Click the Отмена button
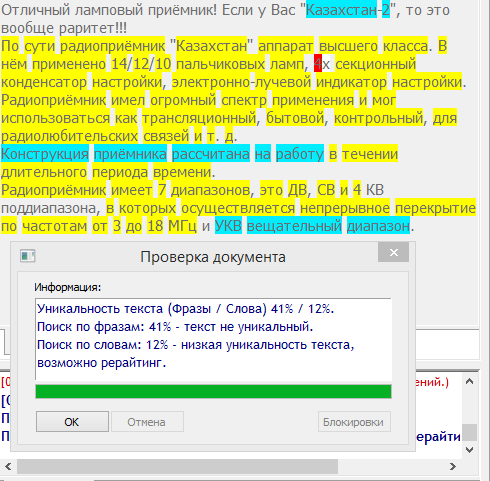 pyautogui.click(x=147, y=422)
